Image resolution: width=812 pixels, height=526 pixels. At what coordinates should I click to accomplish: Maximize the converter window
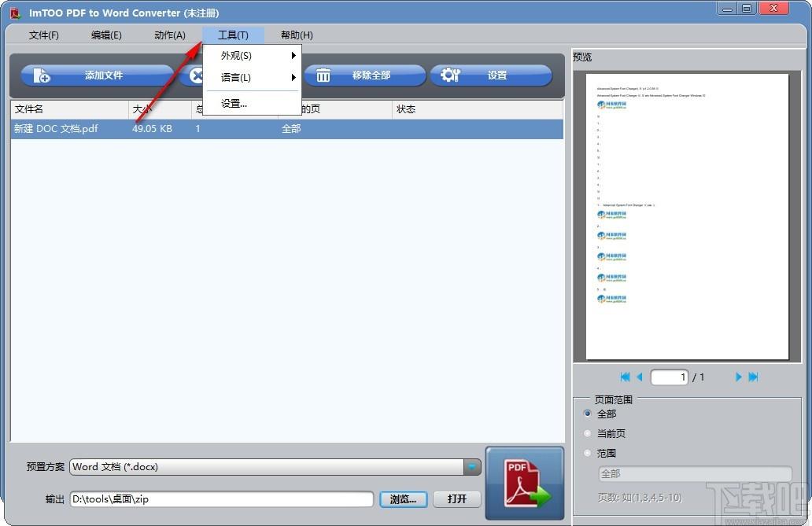point(747,9)
